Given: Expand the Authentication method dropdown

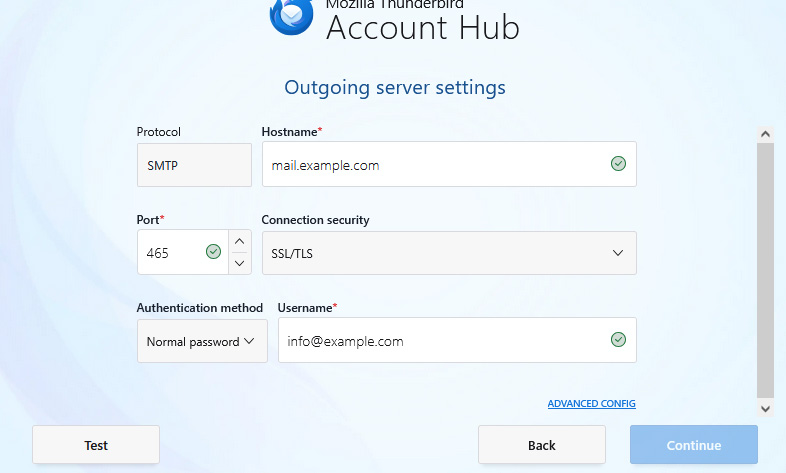Looking at the screenshot, I should click(201, 341).
